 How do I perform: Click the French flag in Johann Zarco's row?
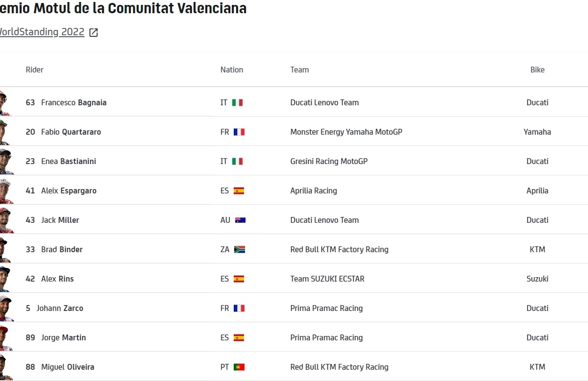(x=239, y=309)
